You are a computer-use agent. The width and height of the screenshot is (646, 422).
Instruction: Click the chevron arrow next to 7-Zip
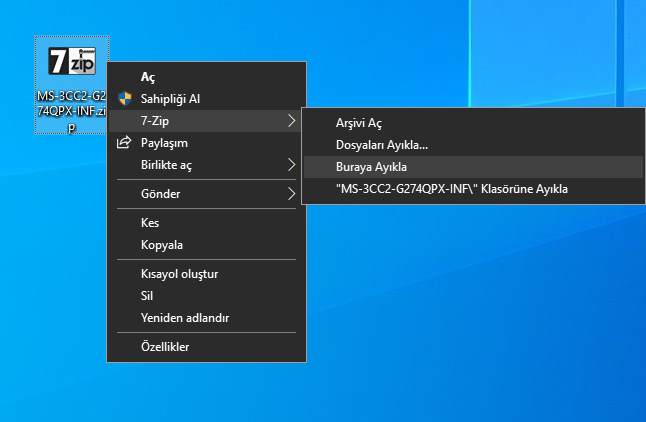tap(291, 121)
